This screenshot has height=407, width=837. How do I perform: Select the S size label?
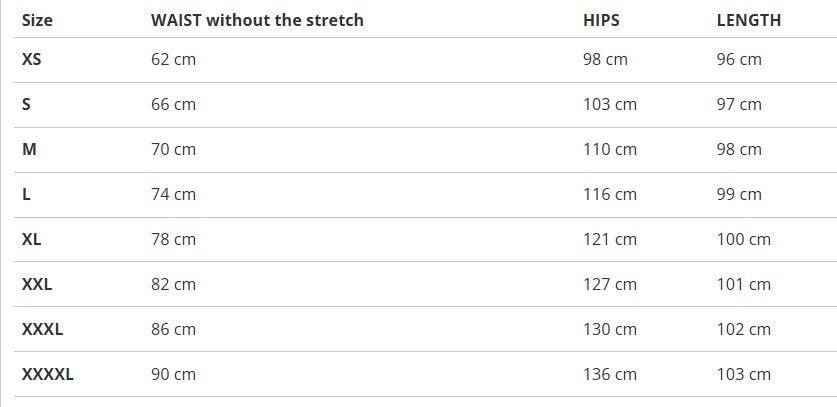click(26, 104)
